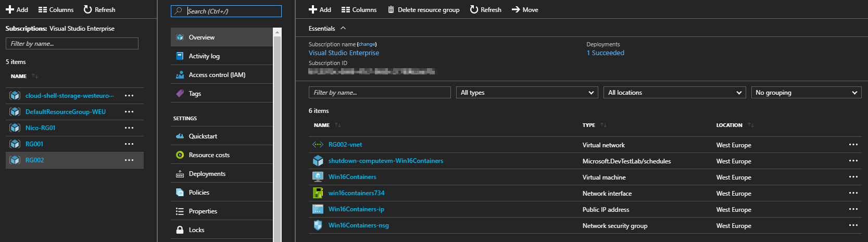Open Visual Studio Enterprise subscription link

(x=344, y=53)
